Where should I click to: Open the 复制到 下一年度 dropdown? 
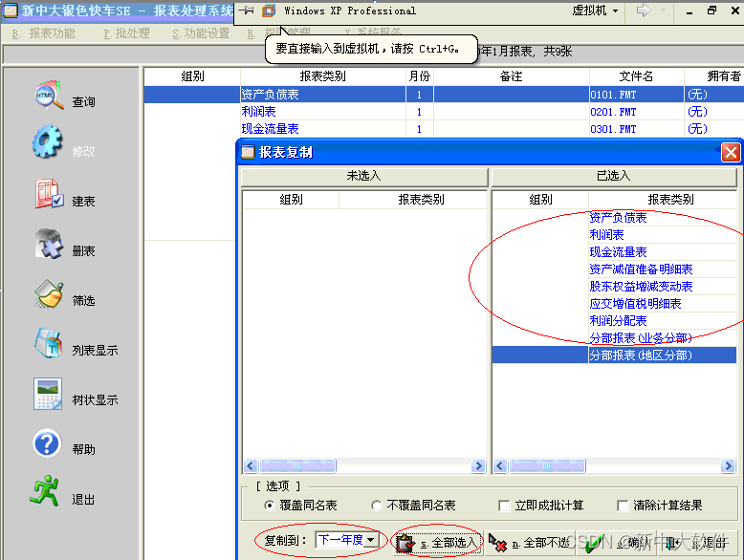tap(372, 540)
